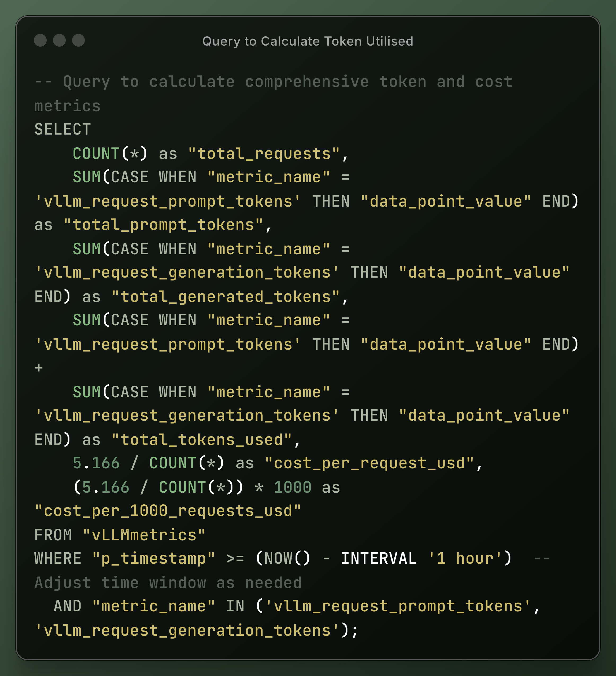Click the 'Adjust time window as needed' comment
This screenshot has width=616, height=676.
tap(168, 583)
